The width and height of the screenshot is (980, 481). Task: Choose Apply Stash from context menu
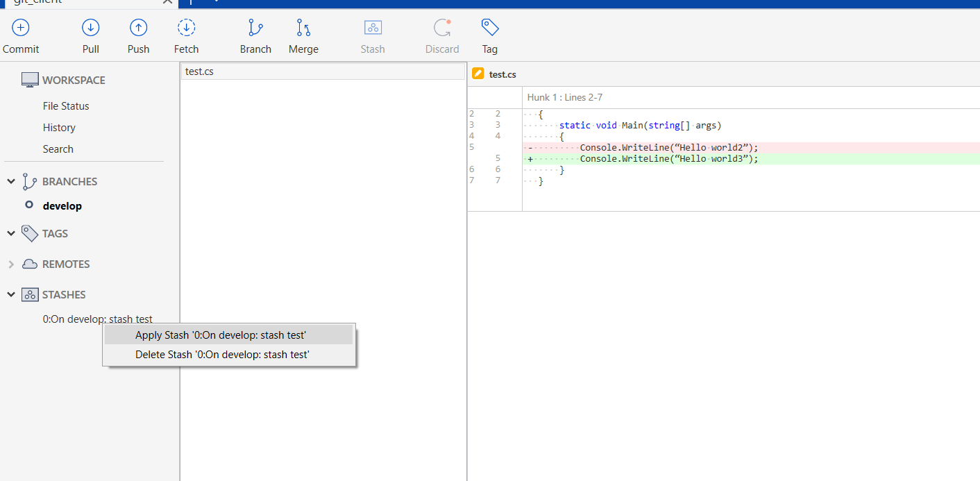click(221, 335)
